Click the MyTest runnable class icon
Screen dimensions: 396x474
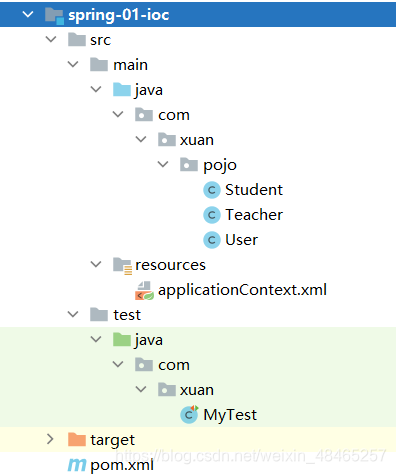pyautogui.click(x=189, y=414)
